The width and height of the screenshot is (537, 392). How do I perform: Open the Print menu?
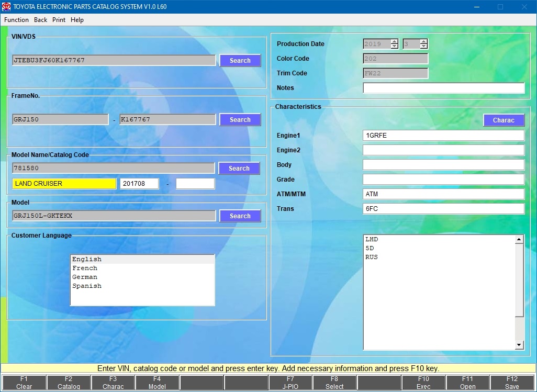click(x=59, y=20)
